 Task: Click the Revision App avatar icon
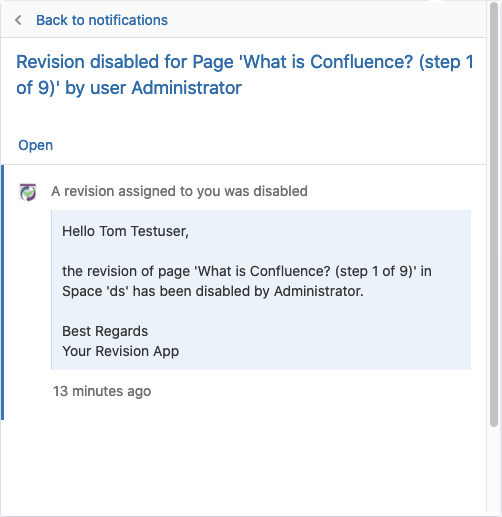click(x=28, y=192)
